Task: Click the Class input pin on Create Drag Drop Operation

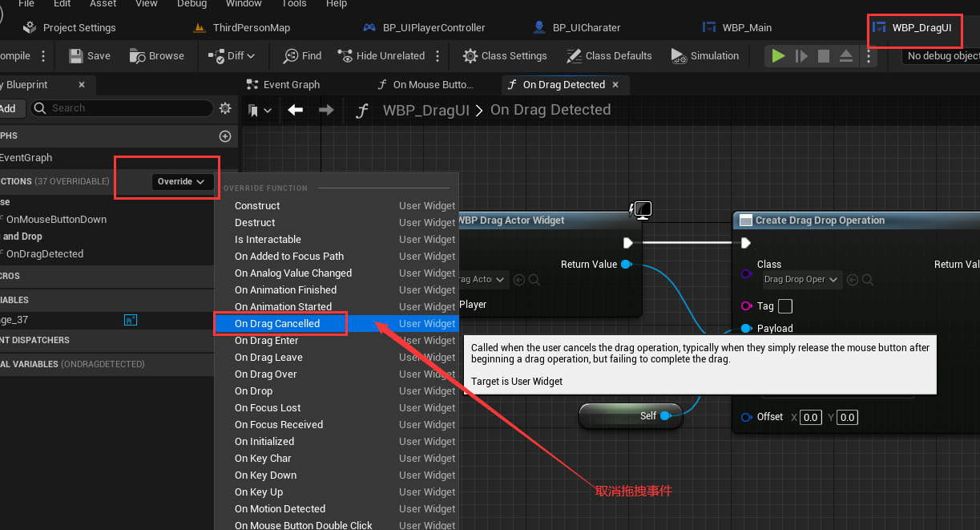Action: (746, 274)
